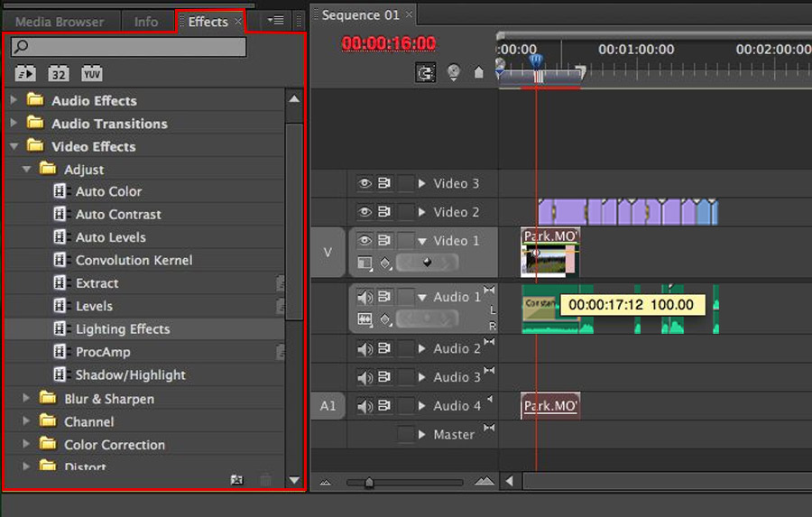Screen dimensions: 812x517
Task: Switch to the Info tab
Action: point(146,22)
